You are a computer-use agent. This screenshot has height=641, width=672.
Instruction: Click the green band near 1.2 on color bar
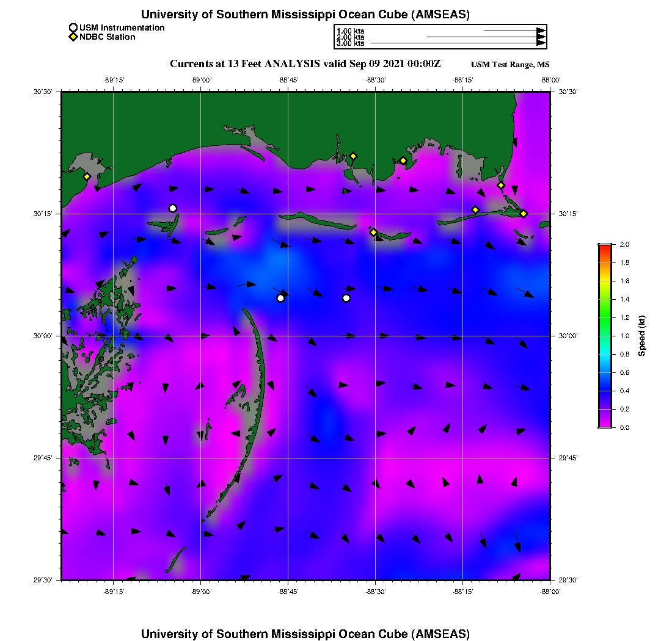[x=605, y=317]
